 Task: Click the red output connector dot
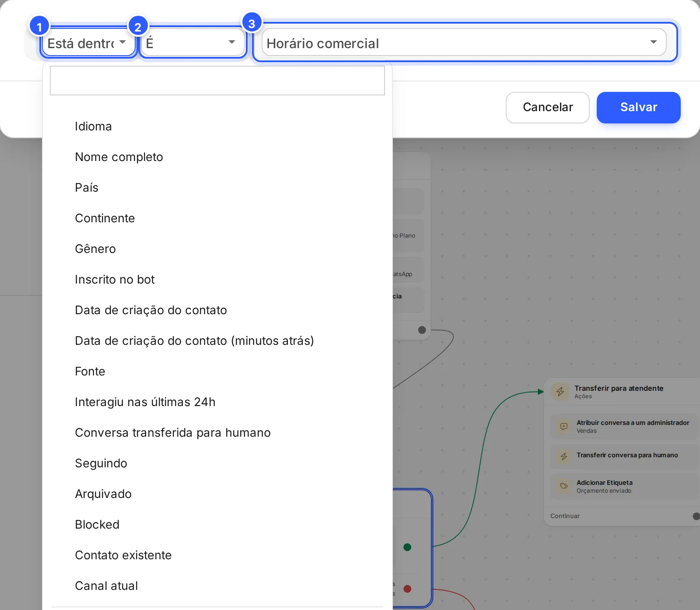click(407, 589)
